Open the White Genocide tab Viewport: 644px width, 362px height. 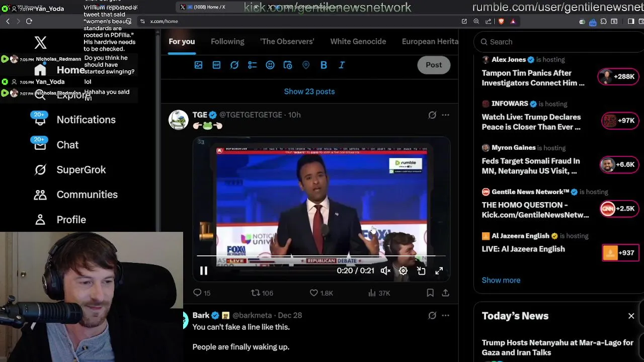(x=358, y=41)
